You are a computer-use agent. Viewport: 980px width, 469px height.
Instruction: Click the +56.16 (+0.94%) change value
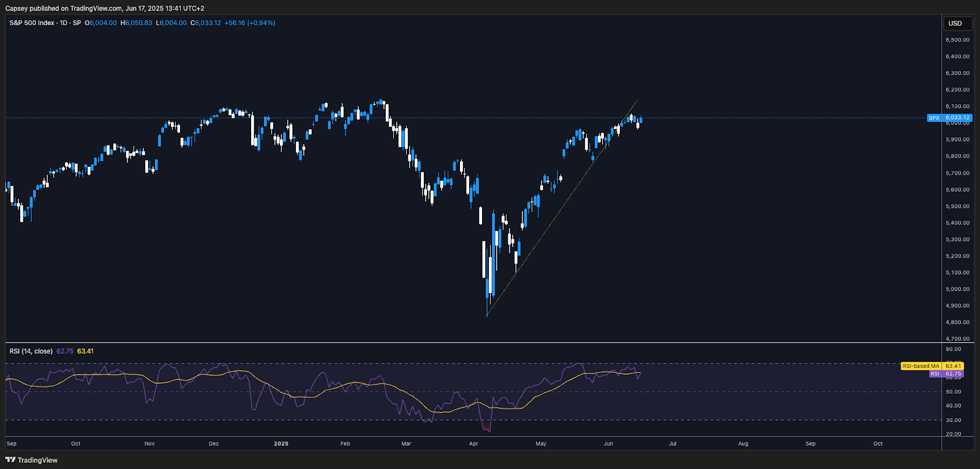(x=250, y=23)
